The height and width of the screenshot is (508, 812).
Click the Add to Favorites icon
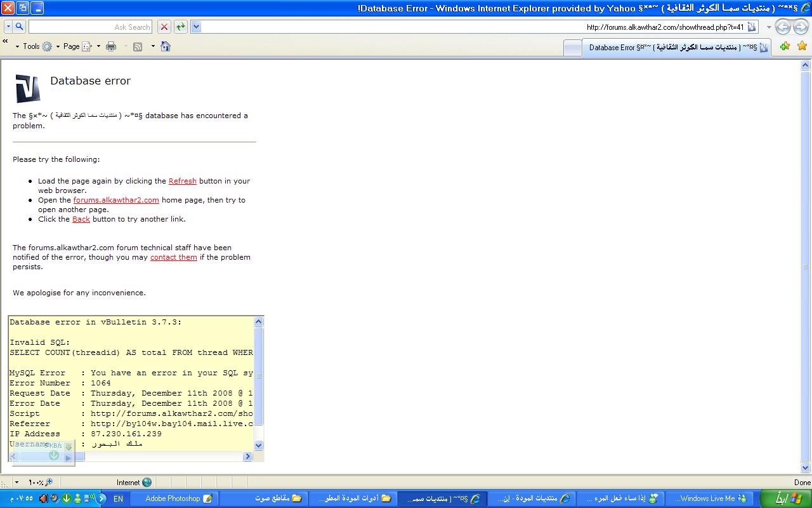pyautogui.click(x=785, y=46)
